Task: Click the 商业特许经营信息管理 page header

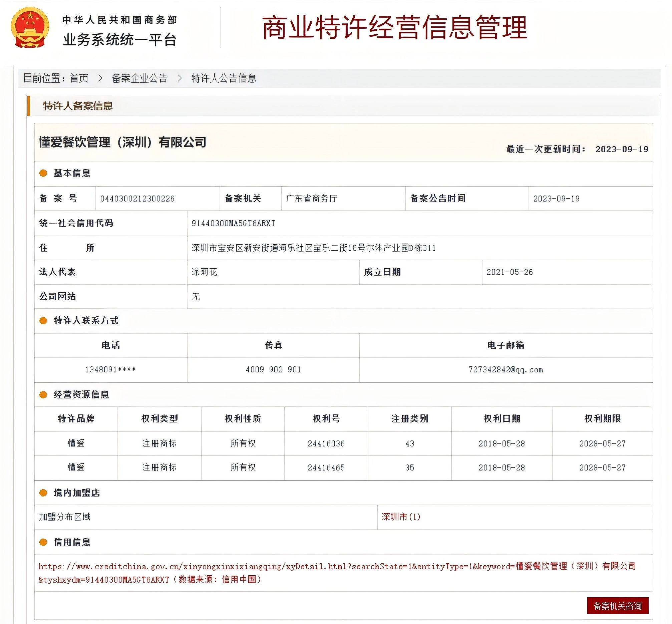Action: 395,29
